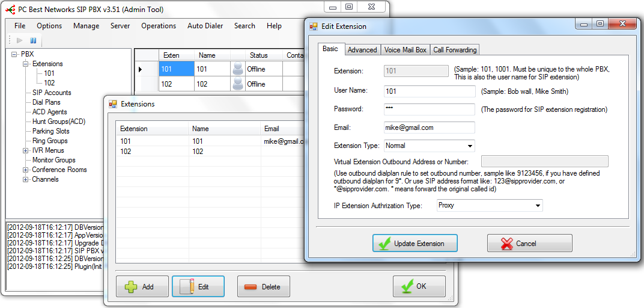The height and width of the screenshot is (308, 644).
Task: Click the play toolbar icon
Action: [20, 41]
